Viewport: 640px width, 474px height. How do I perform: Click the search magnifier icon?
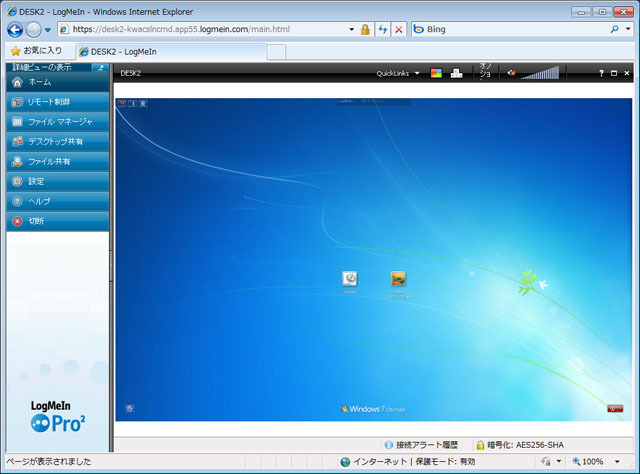tap(614, 29)
